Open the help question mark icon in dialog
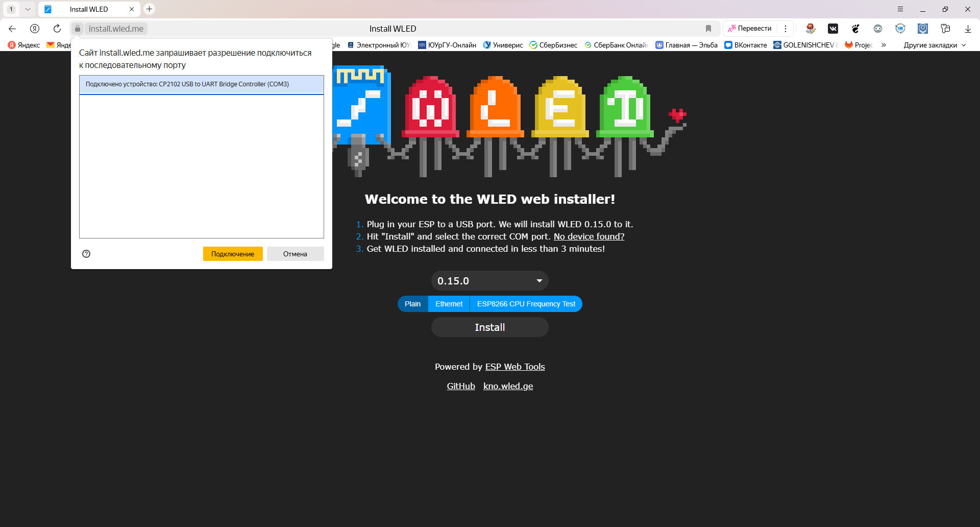Viewport: 980px width, 527px height. (x=86, y=254)
